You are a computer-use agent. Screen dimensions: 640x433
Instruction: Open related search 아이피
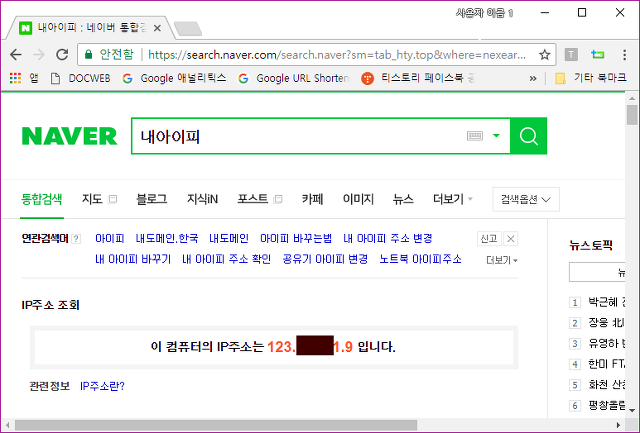[110, 238]
